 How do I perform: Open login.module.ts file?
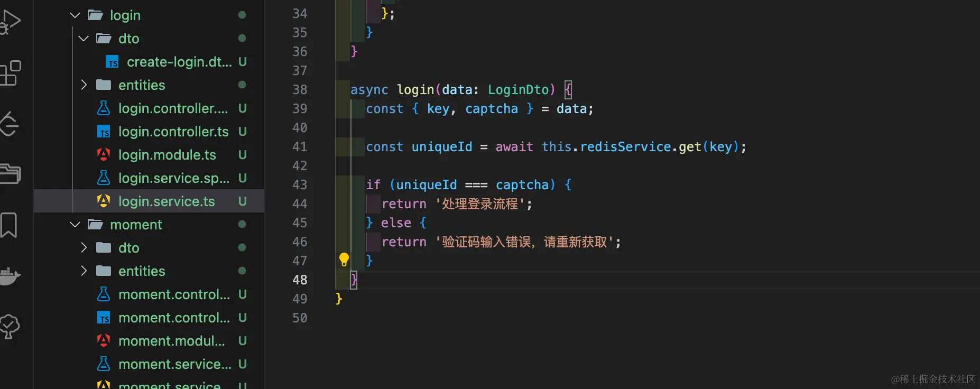pos(167,155)
